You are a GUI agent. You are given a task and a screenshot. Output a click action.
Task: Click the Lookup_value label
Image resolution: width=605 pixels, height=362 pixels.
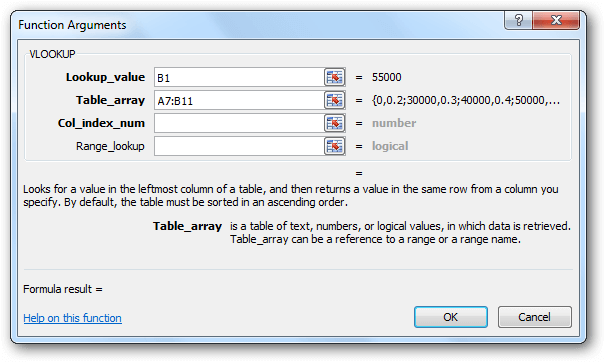(x=105, y=77)
